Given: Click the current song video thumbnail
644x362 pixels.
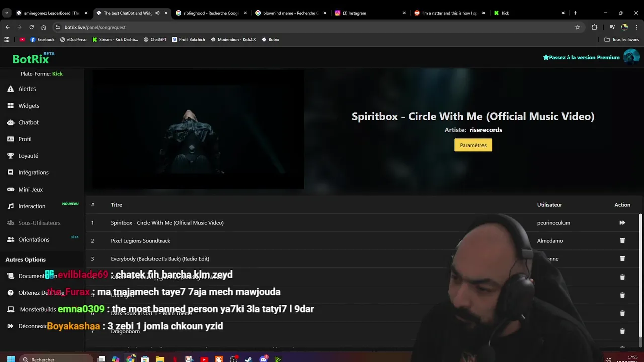Looking at the screenshot, I should 197,129.
